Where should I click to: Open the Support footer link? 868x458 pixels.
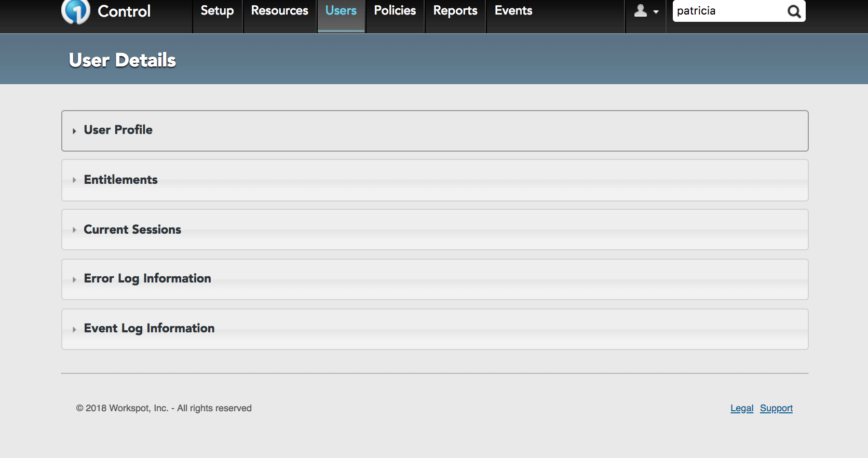pyautogui.click(x=776, y=408)
